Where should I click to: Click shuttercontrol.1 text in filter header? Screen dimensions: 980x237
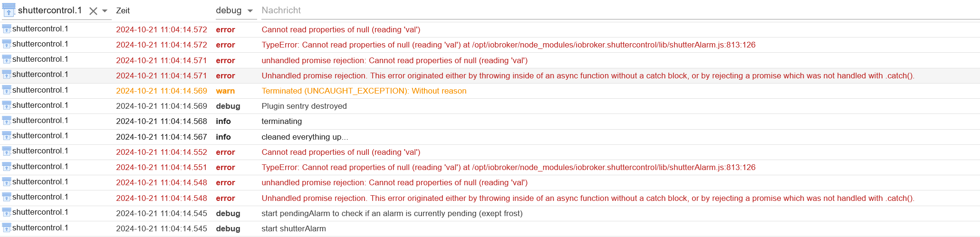coord(50,10)
